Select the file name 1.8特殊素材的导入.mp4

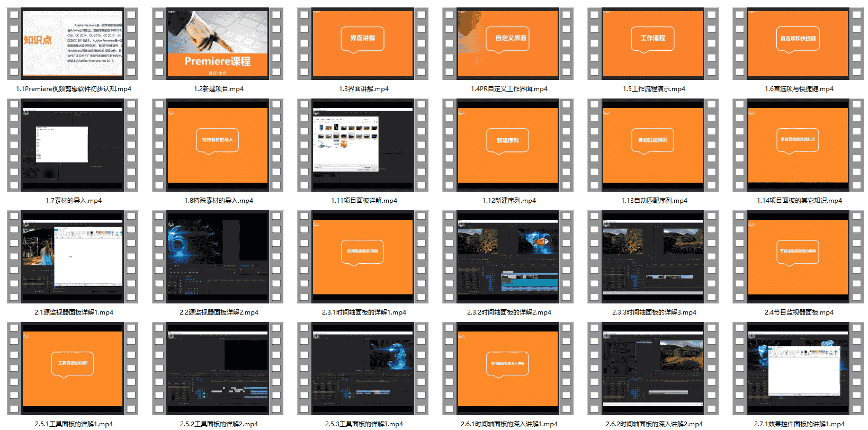click(219, 201)
